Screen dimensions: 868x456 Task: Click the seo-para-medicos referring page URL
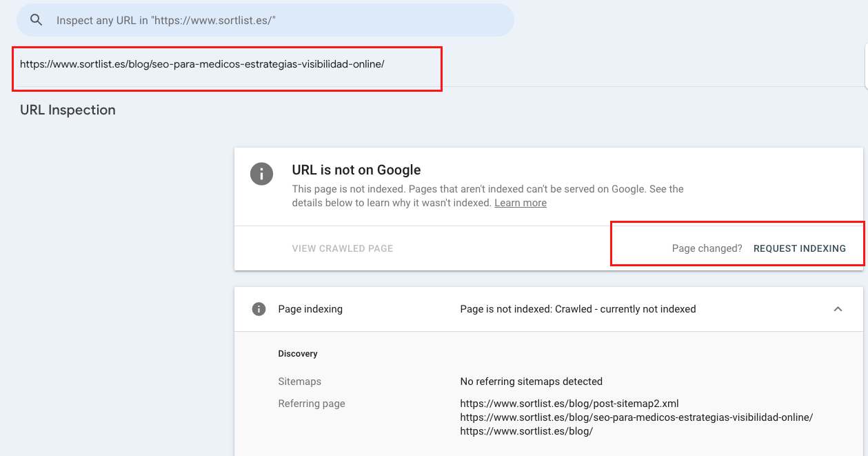636,417
